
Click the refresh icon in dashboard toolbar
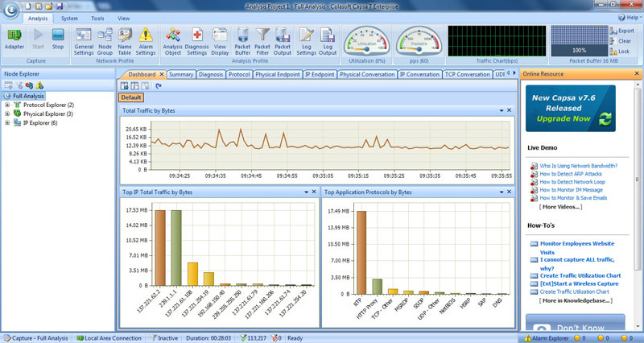coord(159,86)
